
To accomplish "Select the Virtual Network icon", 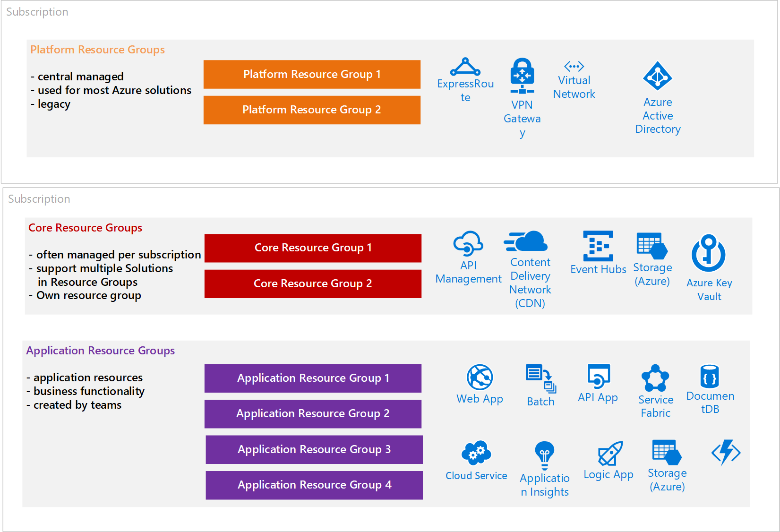I will (574, 66).
